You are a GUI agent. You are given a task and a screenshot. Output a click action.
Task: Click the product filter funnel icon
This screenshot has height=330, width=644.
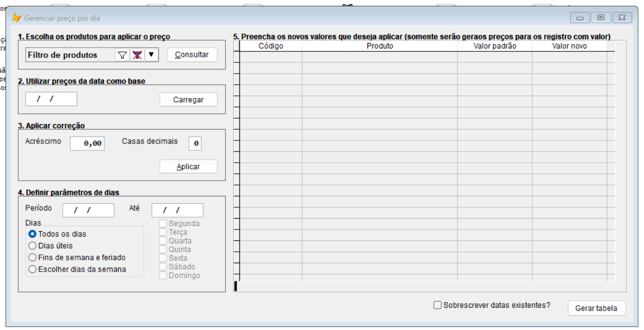(122, 55)
